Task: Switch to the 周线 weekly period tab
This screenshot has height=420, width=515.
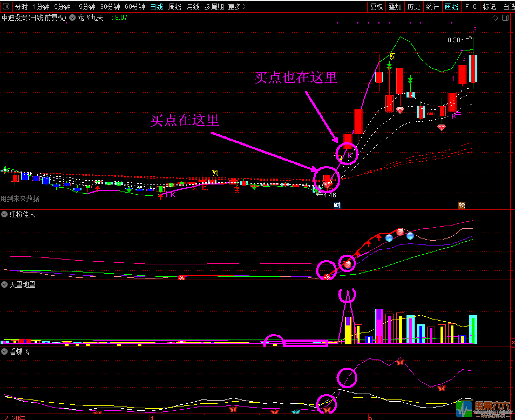Action: tap(175, 7)
